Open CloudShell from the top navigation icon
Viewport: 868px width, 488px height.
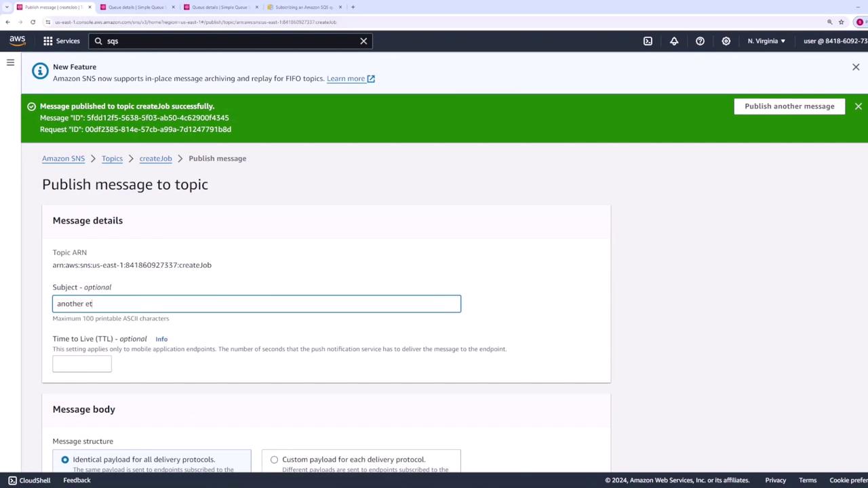tap(648, 41)
